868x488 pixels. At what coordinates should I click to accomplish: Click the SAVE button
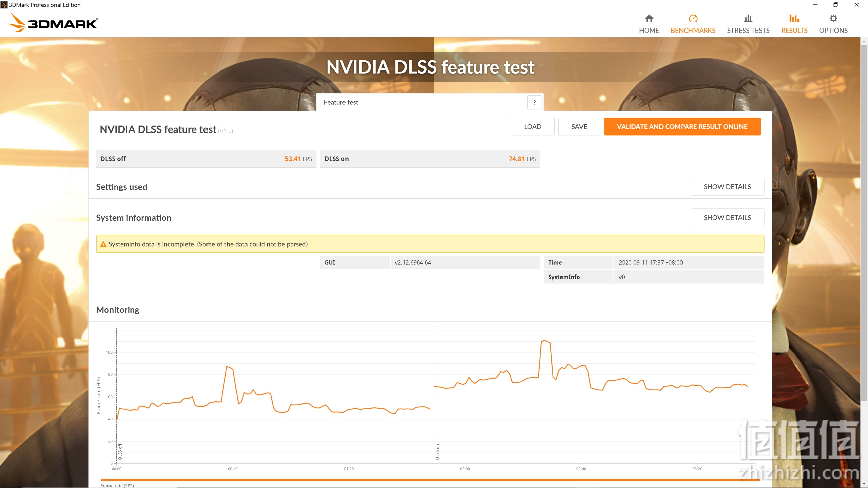[579, 126]
